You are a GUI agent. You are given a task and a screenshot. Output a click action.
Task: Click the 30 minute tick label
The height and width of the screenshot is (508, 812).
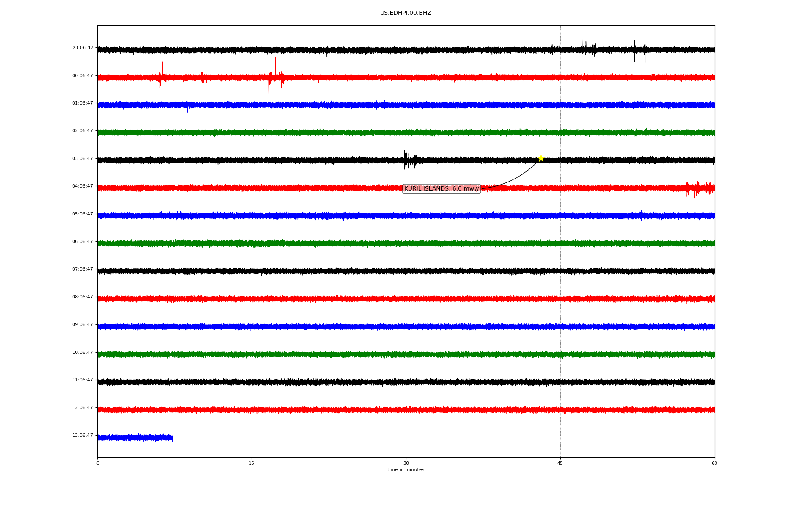(406, 464)
